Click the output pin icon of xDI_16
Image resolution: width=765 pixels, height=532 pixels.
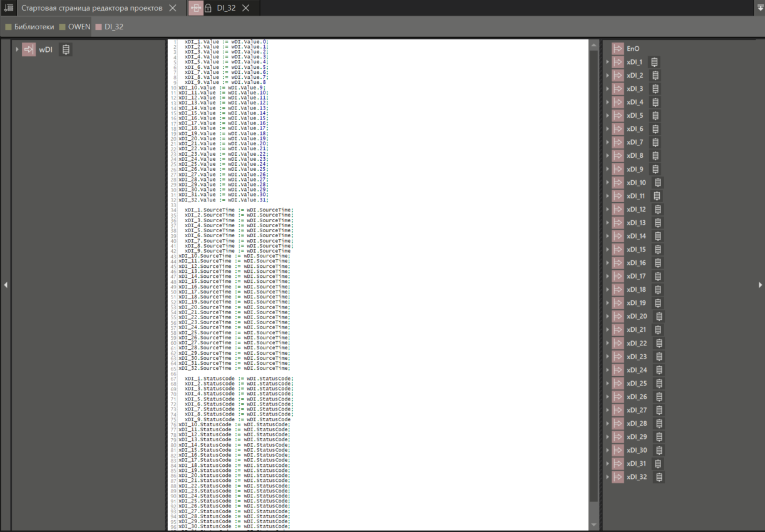click(x=618, y=263)
